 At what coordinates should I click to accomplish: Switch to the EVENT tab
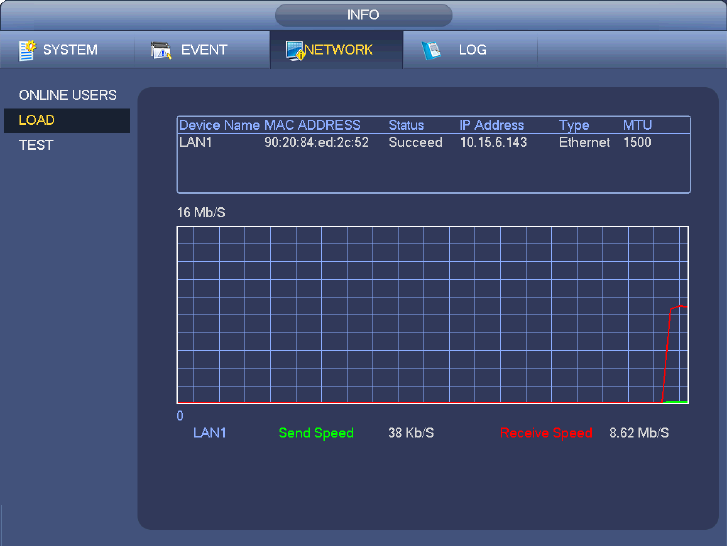[204, 50]
